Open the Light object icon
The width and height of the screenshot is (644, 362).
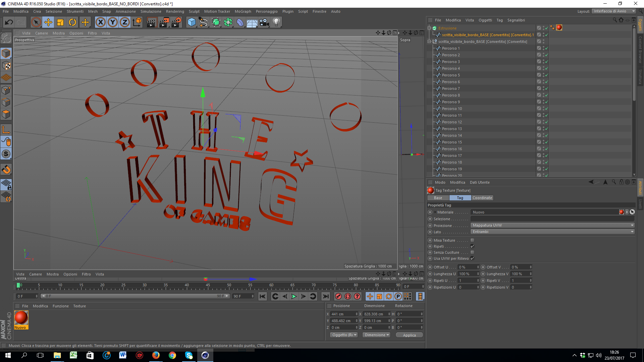click(x=276, y=22)
